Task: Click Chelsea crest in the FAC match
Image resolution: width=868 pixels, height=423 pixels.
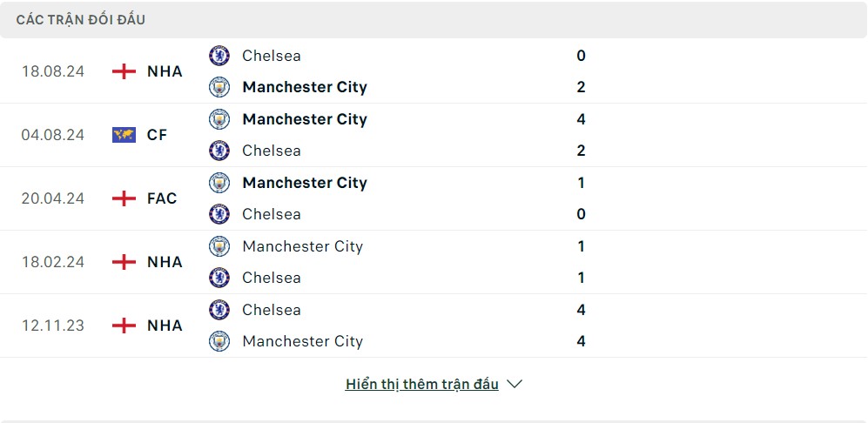Action: (x=219, y=214)
